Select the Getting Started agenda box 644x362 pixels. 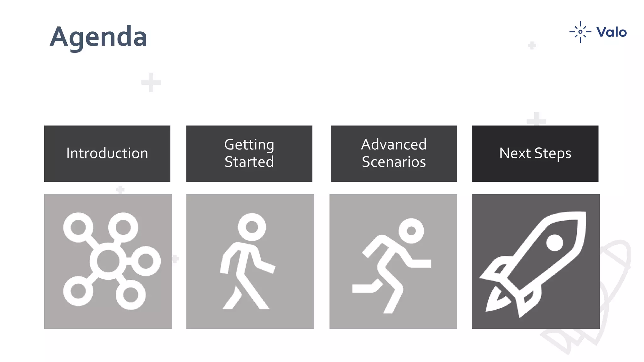249,153
